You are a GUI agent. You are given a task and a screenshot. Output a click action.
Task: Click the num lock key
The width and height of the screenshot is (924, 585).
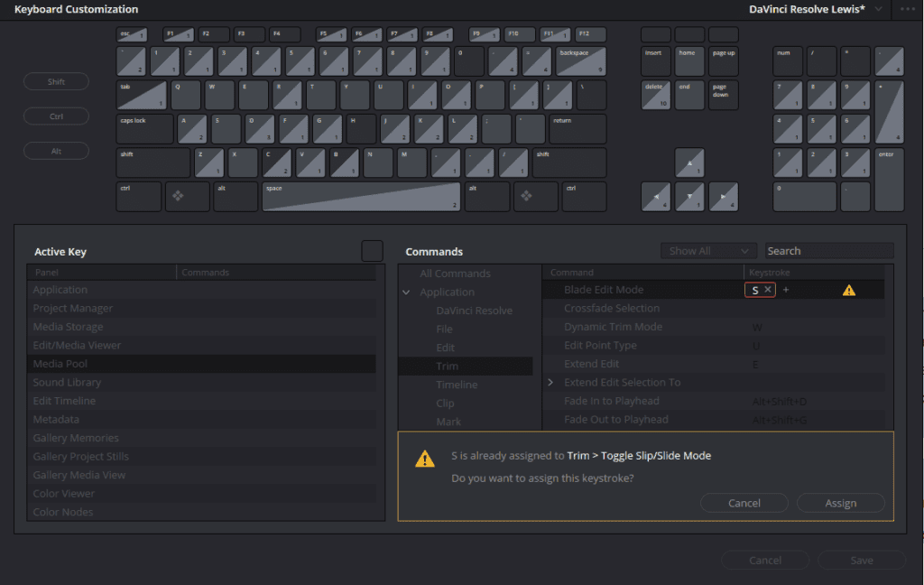coord(788,61)
